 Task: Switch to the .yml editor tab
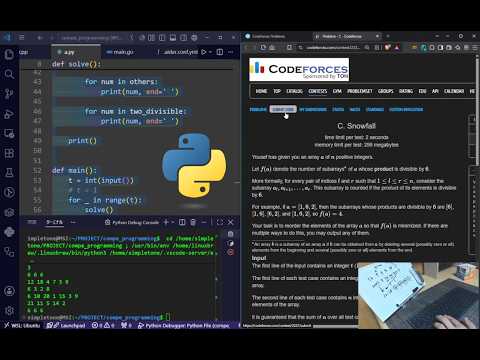(177, 52)
